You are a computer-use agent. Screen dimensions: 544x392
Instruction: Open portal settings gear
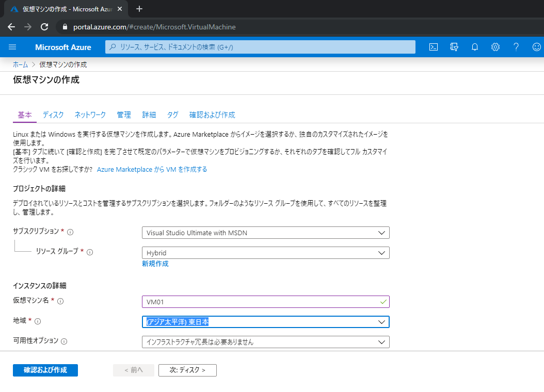495,47
